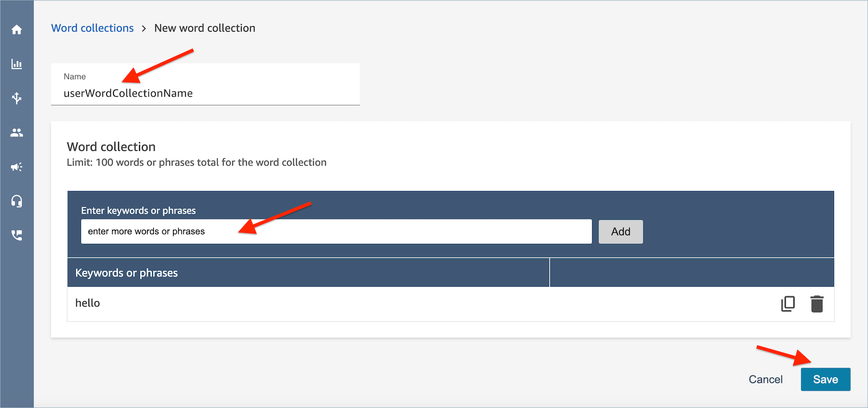This screenshot has width=868, height=408.
Task: Open the agent headset icon in the sidebar
Action: tap(17, 201)
